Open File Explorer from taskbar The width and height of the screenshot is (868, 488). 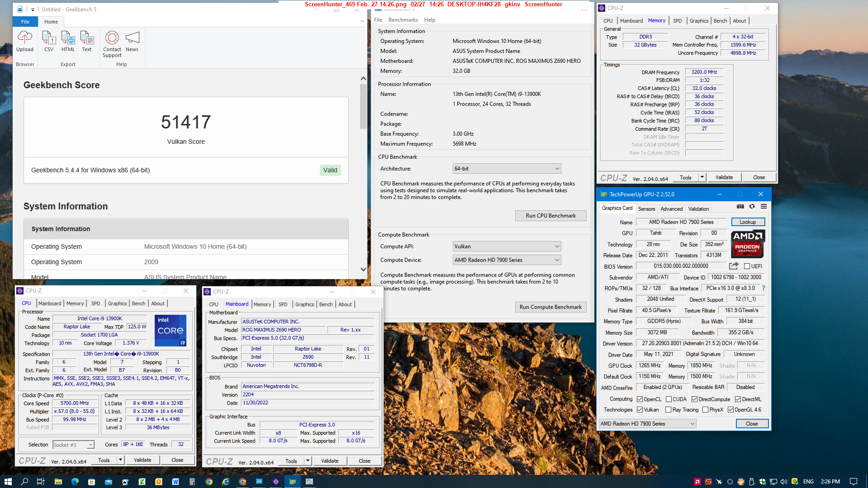point(58,482)
